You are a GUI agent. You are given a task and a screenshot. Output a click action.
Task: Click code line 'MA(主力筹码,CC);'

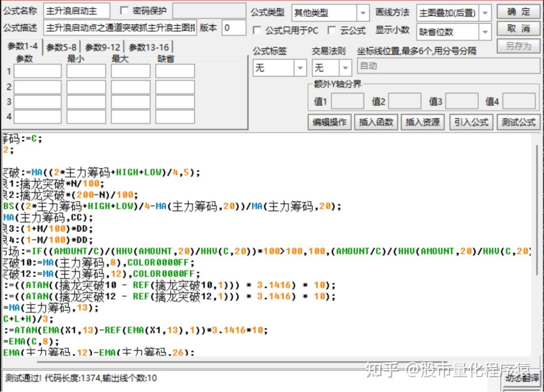click(48, 217)
